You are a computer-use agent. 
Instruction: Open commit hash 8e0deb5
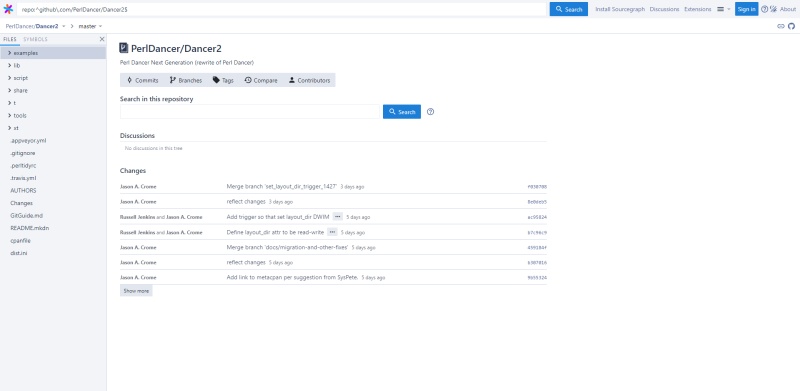[x=537, y=202]
